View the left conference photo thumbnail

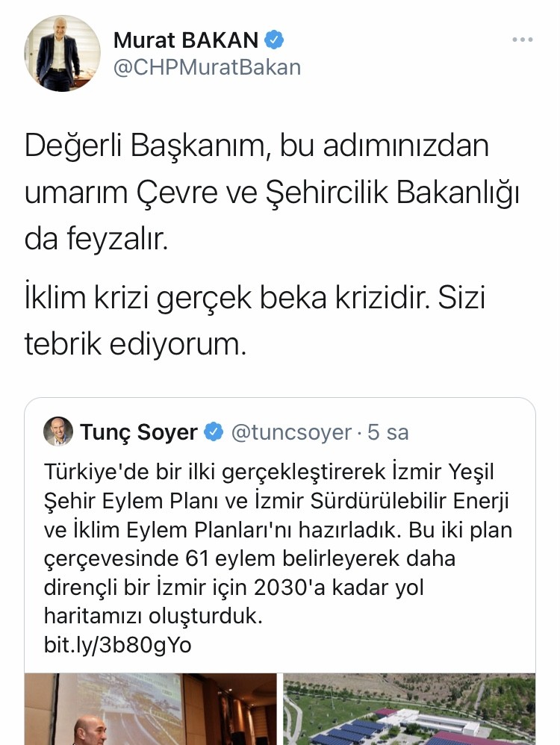click(150, 709)
